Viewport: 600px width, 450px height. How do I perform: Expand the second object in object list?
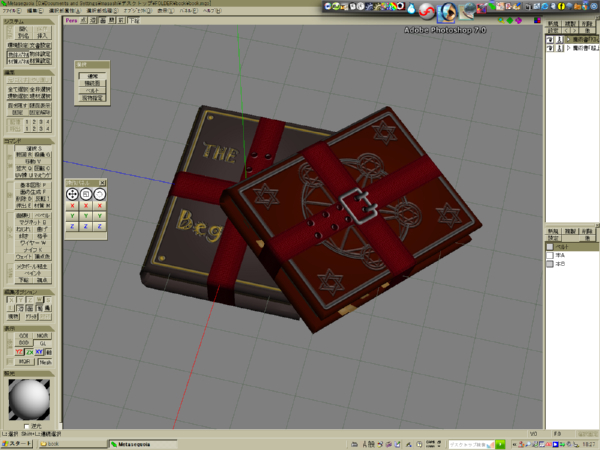tap(569, 47)
